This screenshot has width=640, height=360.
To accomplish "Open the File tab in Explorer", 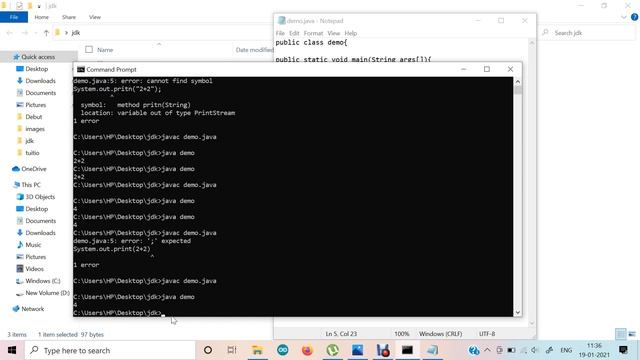I will 14,17.
